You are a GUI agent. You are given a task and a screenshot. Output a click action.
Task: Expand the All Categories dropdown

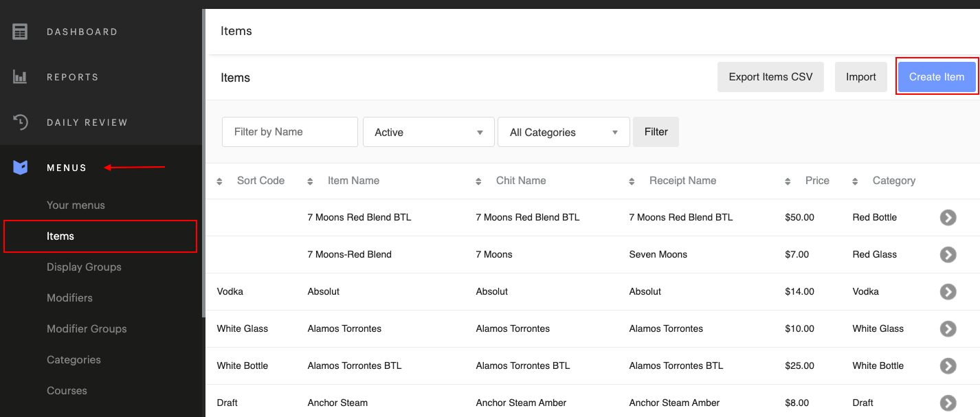[x=564, y=132]
